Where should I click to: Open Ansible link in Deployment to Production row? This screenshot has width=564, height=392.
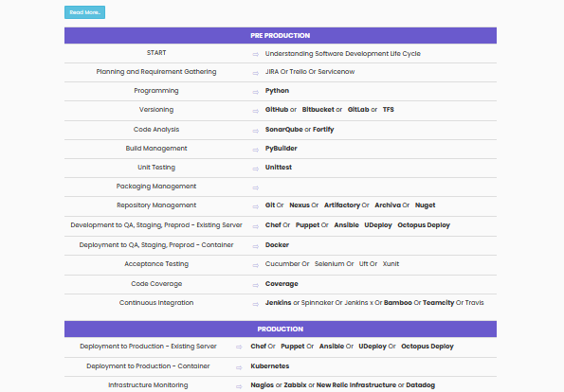(x=332, y=346)
